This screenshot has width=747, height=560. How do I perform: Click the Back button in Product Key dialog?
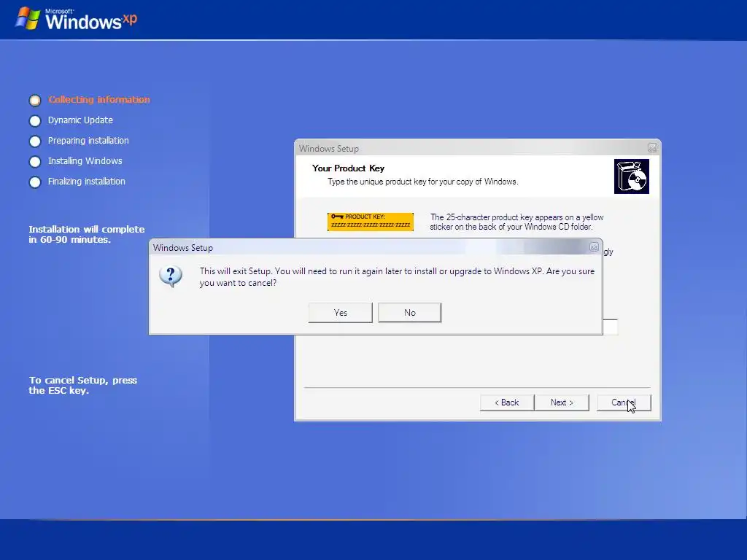tap(507, 402)
